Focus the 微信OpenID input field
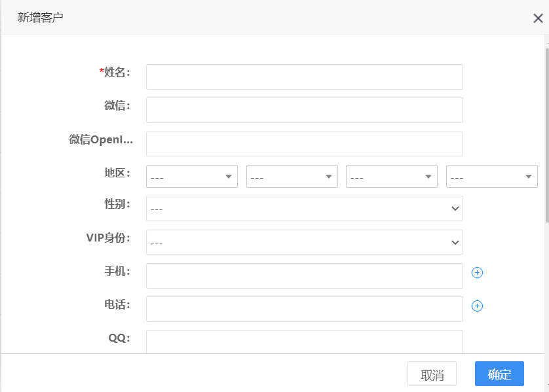The height and width of the screenshot is (392, 549). click(x=304, y=144)
